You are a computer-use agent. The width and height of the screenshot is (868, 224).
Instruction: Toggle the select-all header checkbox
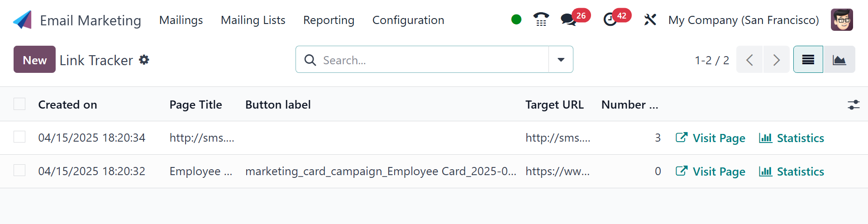19,104
